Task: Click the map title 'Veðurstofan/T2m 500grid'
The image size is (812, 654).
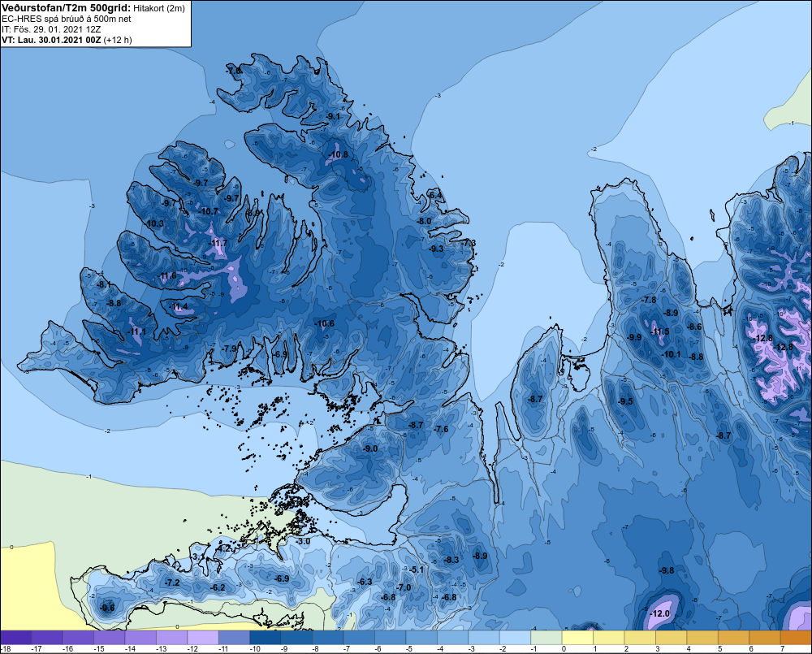Action: 66,8
